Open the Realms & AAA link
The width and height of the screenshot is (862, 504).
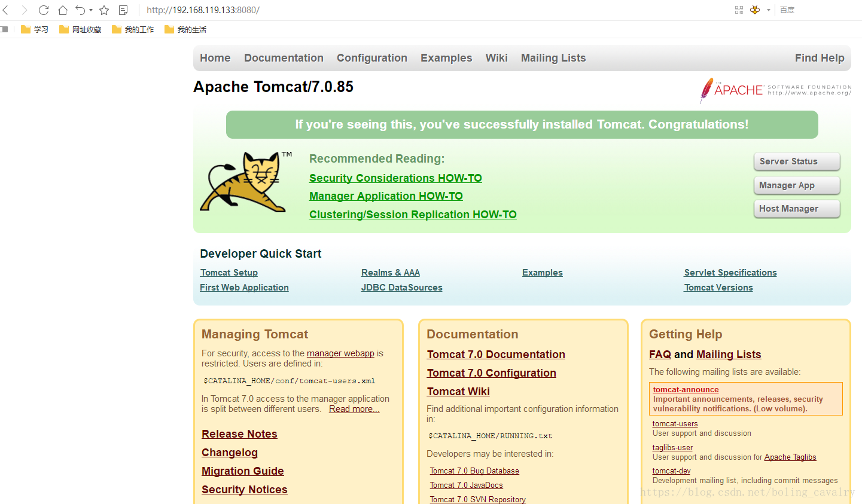coord(391,273)
